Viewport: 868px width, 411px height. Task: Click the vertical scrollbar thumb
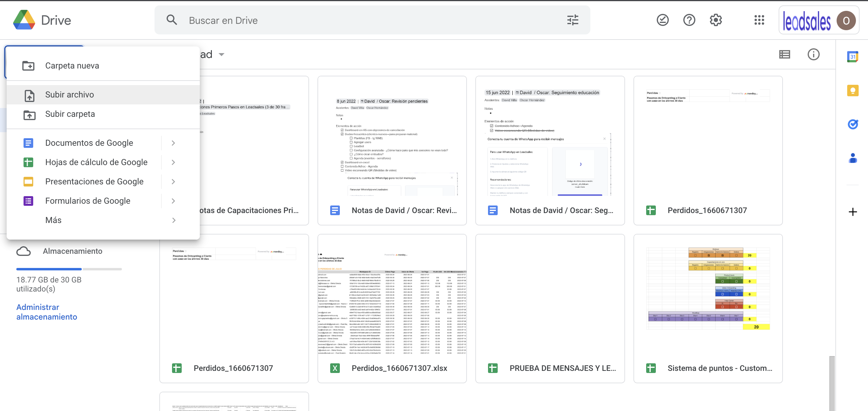pos(832,383)
